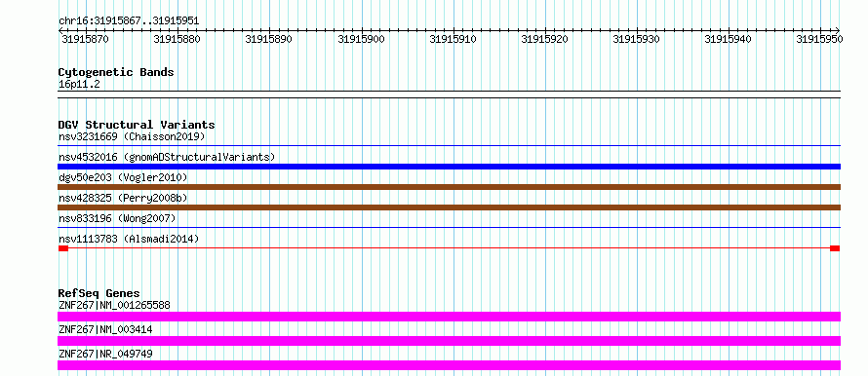
Task: Click ruler position 31915880
Action: click(x=178, y=39)
